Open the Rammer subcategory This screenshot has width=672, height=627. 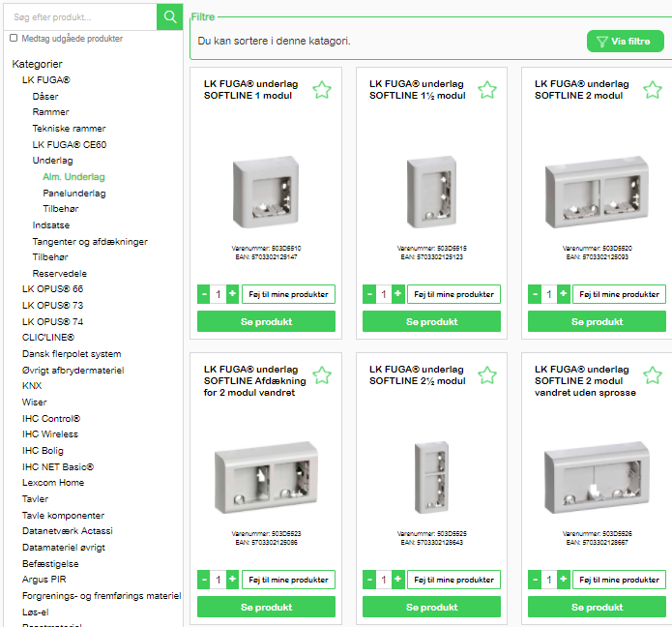[x=50, y=112]
